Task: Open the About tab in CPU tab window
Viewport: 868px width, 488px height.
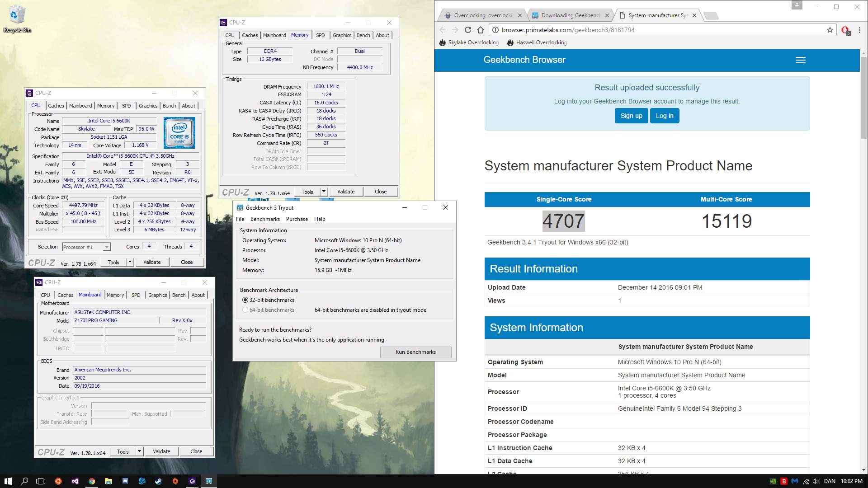Action: click(189, 106)
